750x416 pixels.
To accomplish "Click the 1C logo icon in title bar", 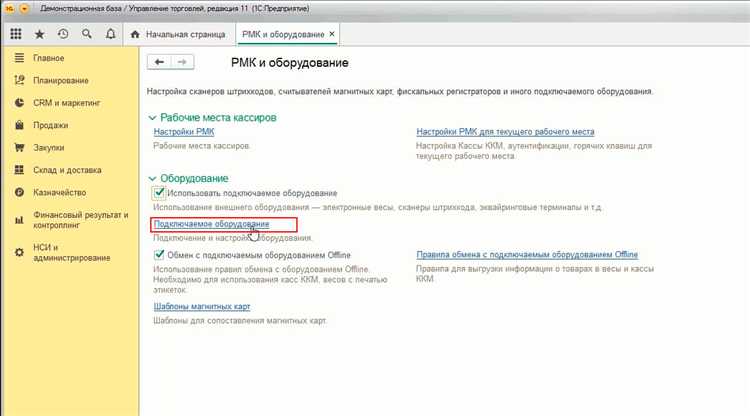I will pos(10,9).
